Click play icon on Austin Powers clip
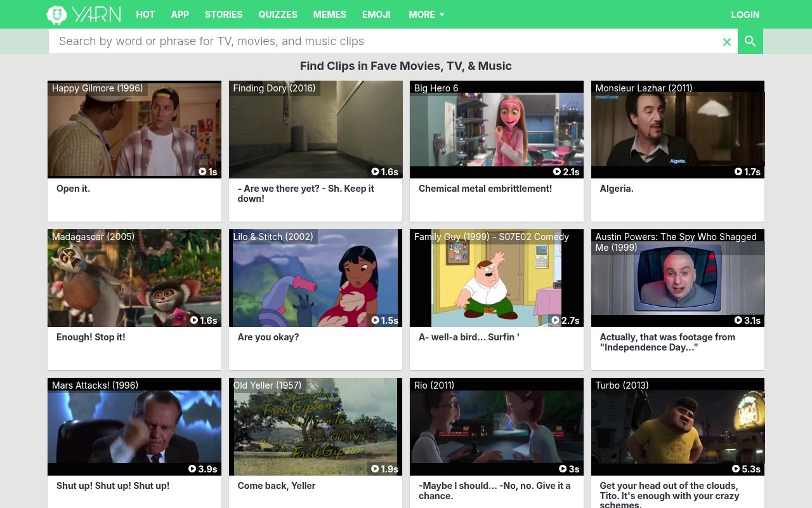The width and height of the screenshot is (812, 508). (x=738, y=320)
